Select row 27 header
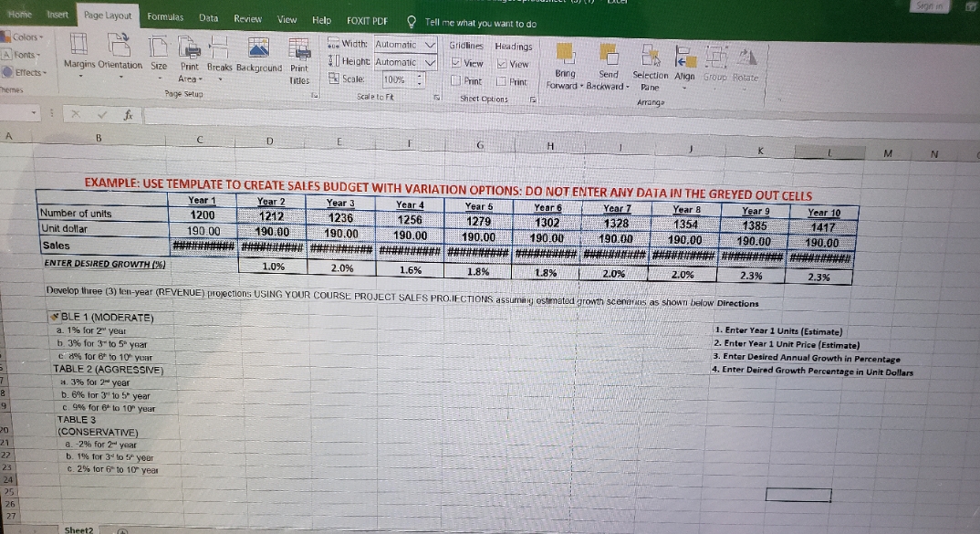The width and height of the screenshot is (980, 534). click(9, 517)
